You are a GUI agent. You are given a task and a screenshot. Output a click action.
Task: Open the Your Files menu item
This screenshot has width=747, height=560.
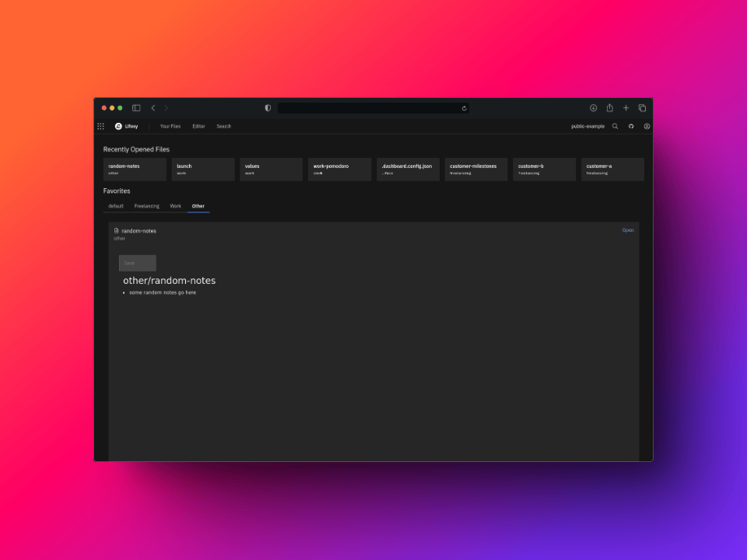[x=170, y=126]
